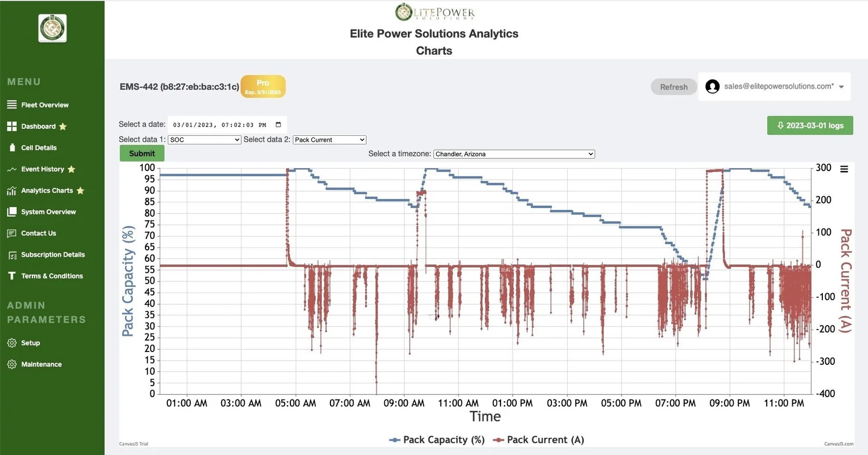Image resolution: width=868 pixels, height=455 pixels.
Task: Open the Select data 1 SOC dropdown
Action: click(204, 139)
